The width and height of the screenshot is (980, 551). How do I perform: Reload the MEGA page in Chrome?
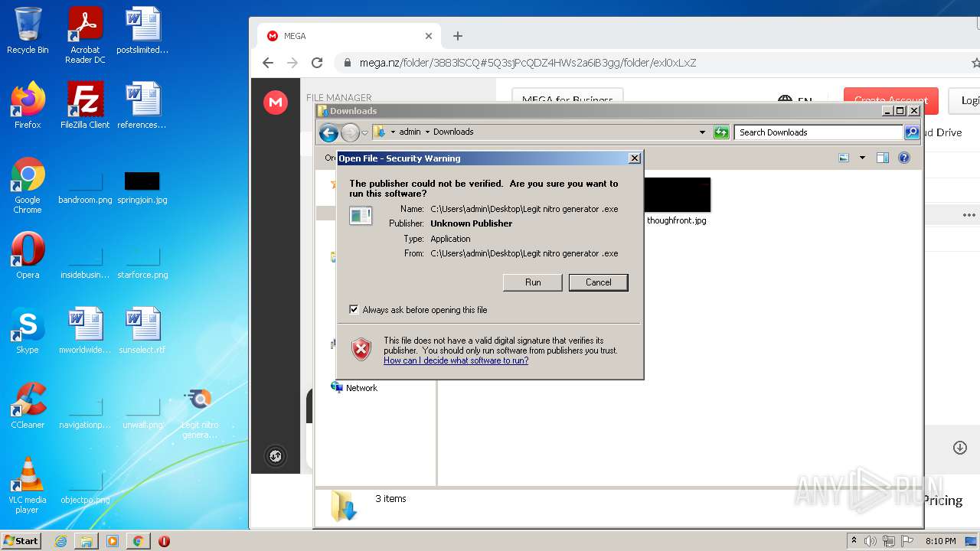(317, 63)
